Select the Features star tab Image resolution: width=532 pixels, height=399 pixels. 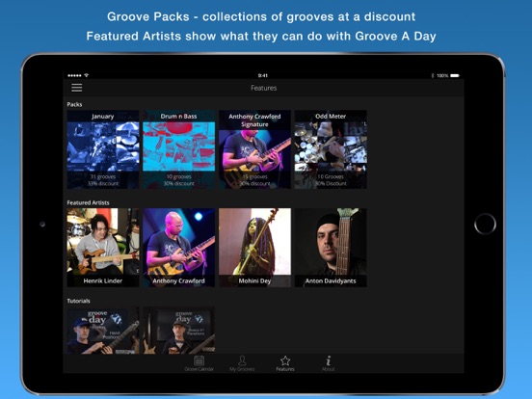[x=285, y=363]
